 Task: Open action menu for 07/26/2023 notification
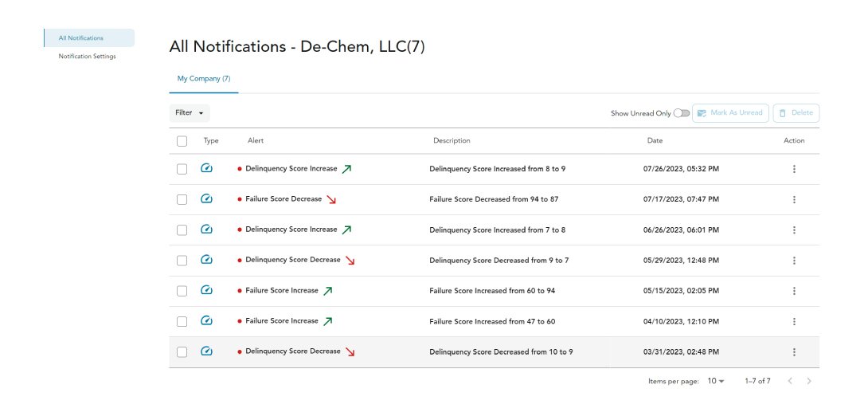click(794, 169)
